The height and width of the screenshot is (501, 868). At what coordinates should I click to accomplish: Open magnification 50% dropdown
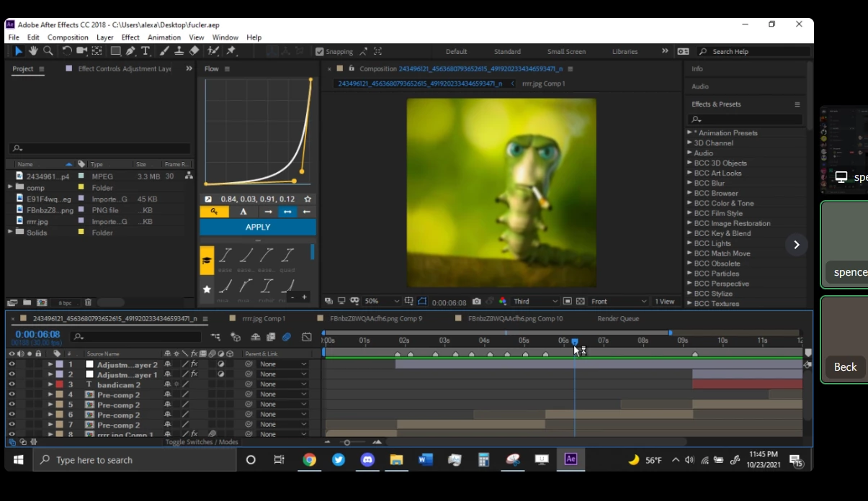click(x=382, y=302)
